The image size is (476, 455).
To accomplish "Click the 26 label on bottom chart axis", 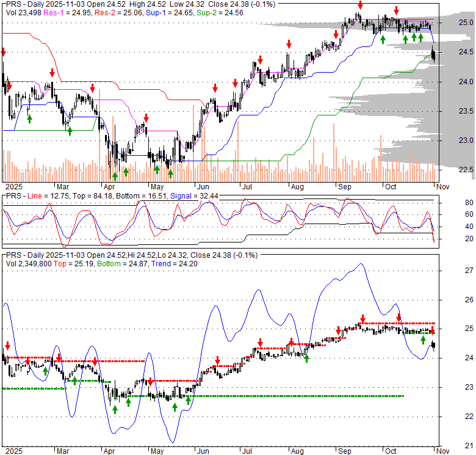I will (469, 300).
